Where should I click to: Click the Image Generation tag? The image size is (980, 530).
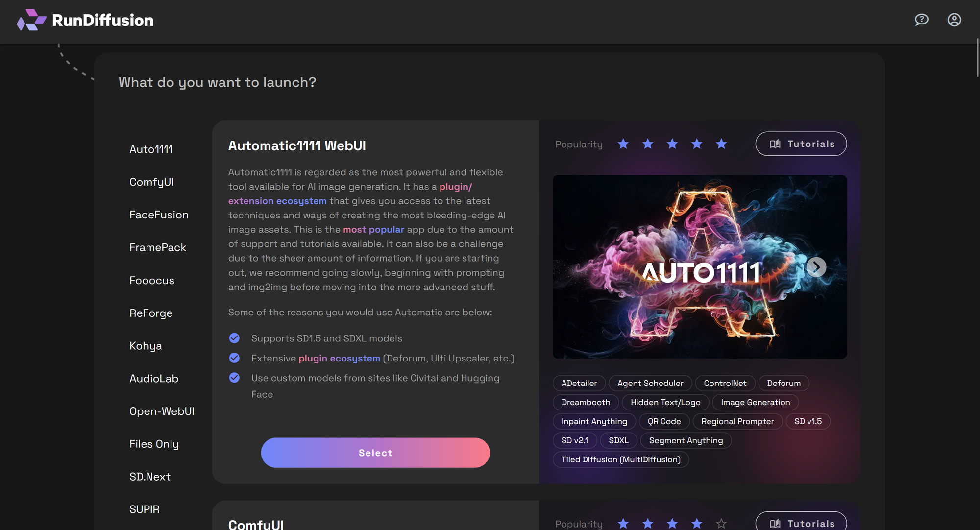[x=756, y=402]
